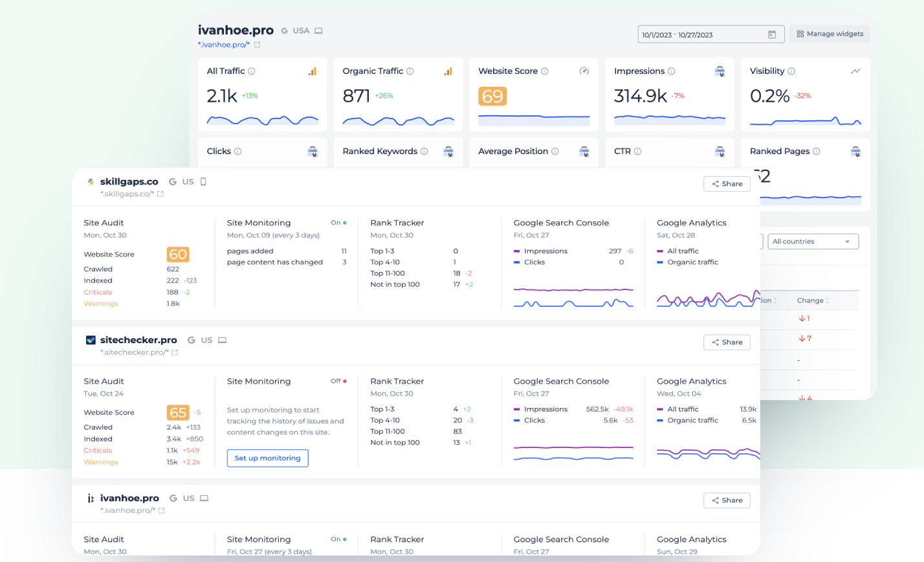Click the desktop device icon beside sitechecker.pro
Screen dimensions: 924x562
coord(222,340)
